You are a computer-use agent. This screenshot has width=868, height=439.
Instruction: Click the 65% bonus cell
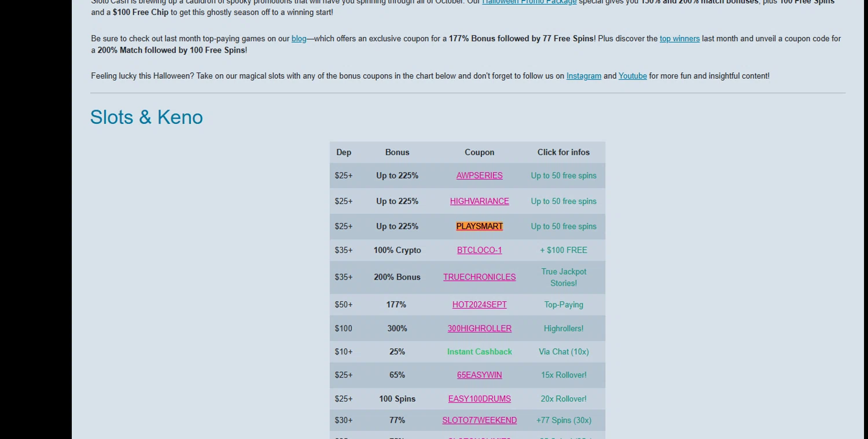397,375
